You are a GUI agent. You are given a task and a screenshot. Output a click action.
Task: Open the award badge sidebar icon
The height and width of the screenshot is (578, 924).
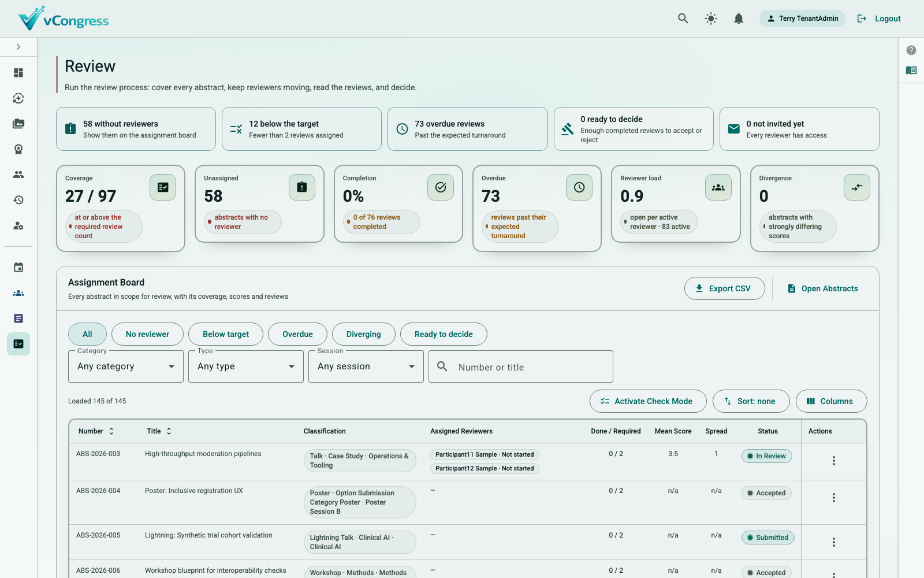tap(18, 149)
